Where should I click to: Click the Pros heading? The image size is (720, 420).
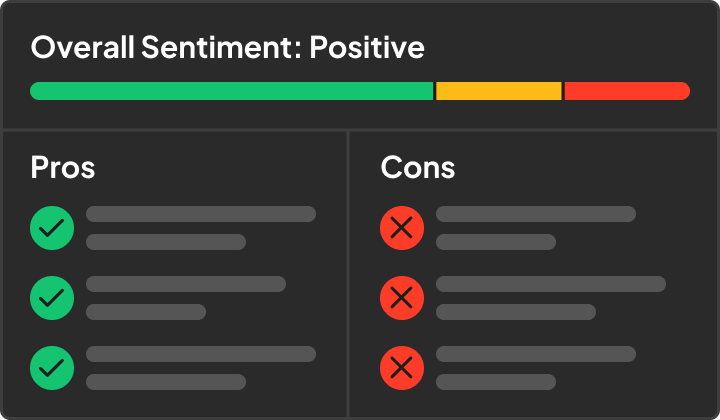(63, 167)
